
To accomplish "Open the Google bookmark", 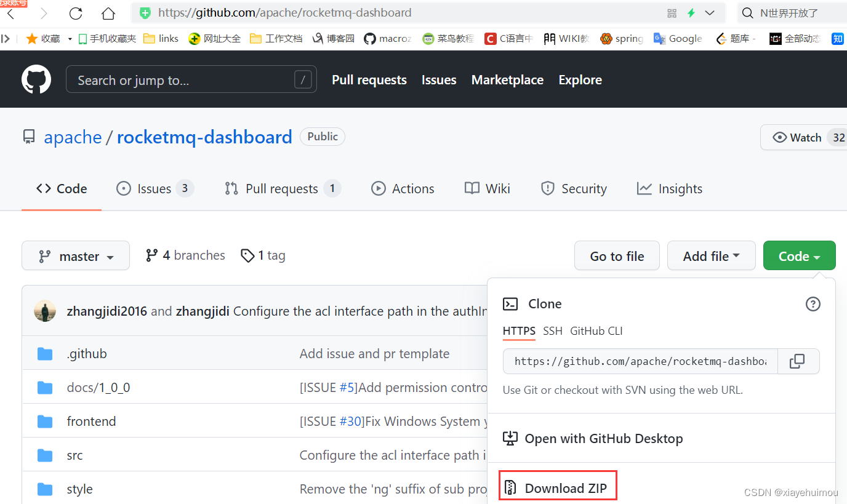I will click(x=678, y=39).
